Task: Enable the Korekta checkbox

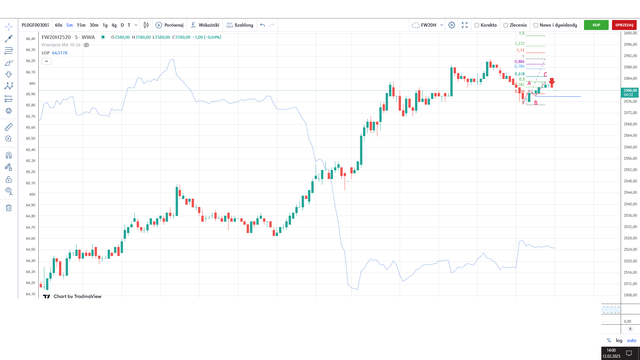Action: tap(476, 25)
